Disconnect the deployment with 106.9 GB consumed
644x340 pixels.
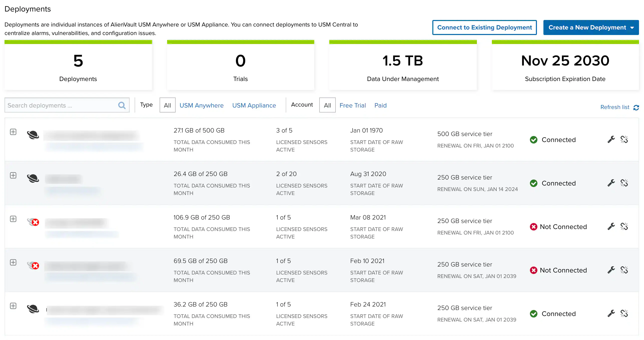click(x=624, y=226)
